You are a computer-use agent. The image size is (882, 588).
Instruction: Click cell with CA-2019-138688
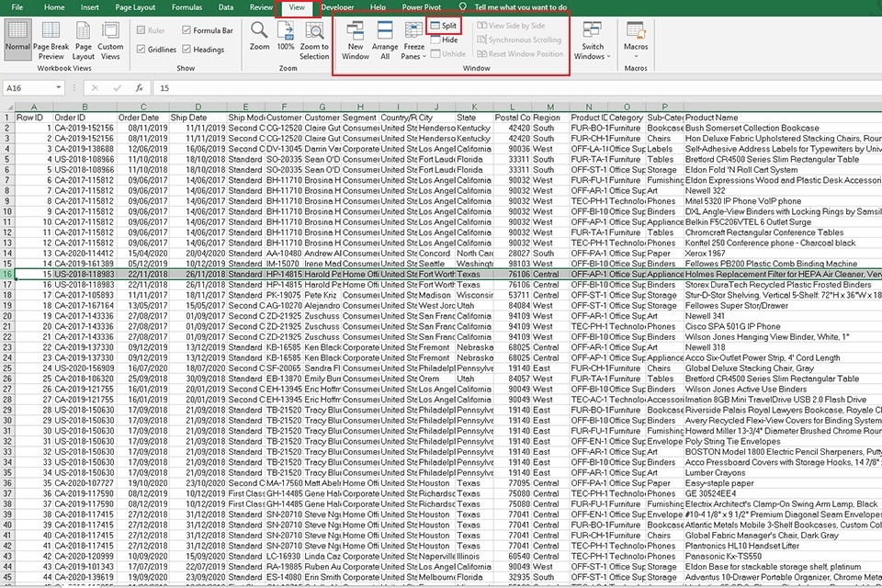[85, 149]
